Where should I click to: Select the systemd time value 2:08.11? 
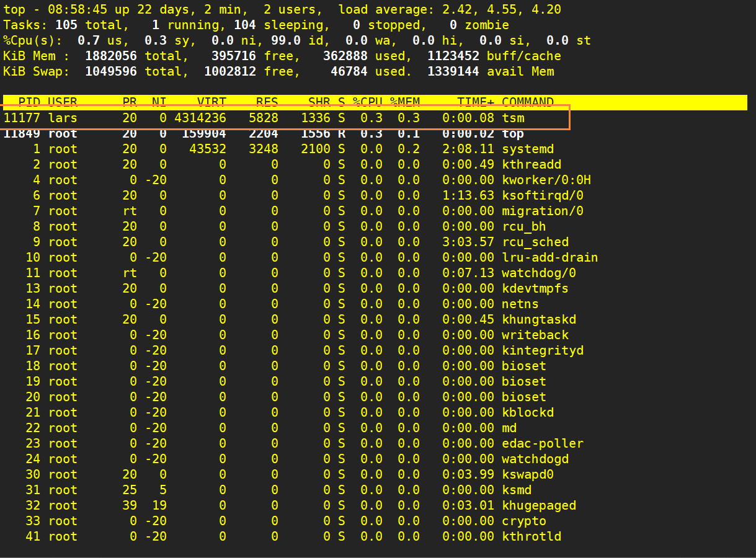tap(468, 149)
